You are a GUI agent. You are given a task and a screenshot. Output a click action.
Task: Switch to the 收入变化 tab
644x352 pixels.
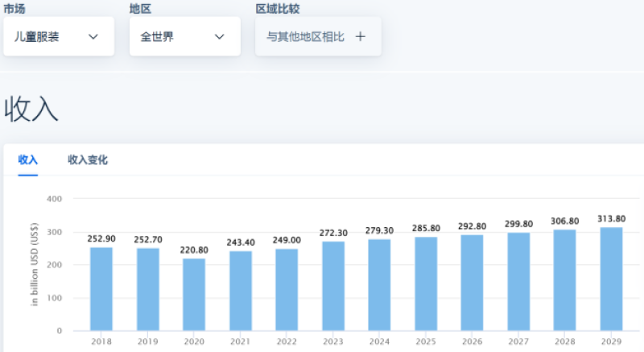point(88,160)
